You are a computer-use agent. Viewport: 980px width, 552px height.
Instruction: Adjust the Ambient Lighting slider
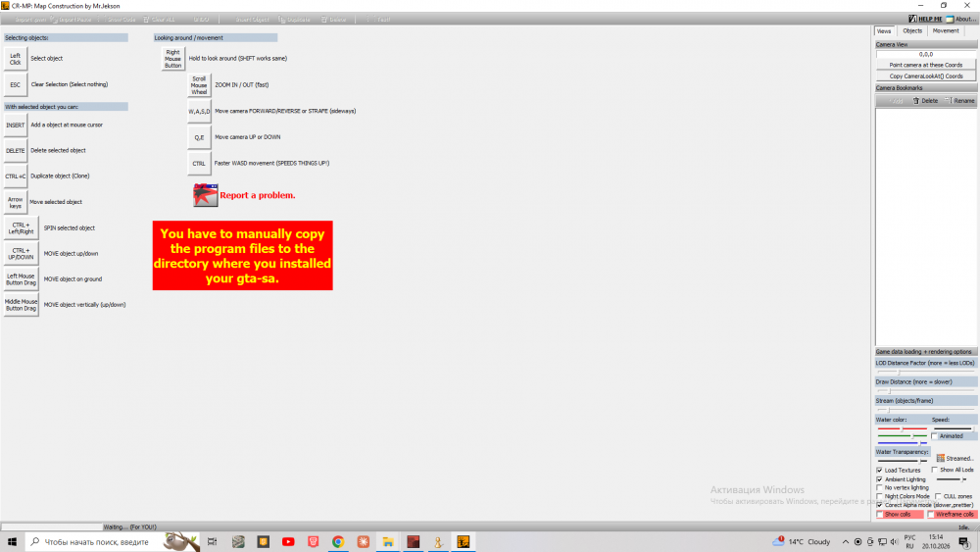pos(952,479)
